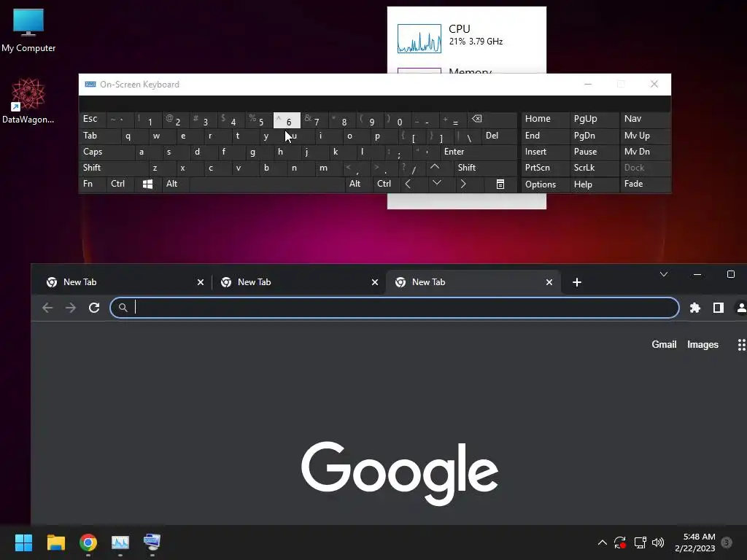Open the Chrome profile avatar
Screen dimensions: 747x560
click(x=741, y=308)
